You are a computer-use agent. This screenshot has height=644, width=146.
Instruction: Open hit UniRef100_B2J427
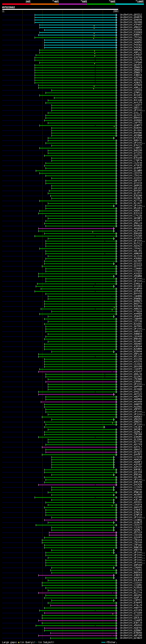click(x=131, y=203)
